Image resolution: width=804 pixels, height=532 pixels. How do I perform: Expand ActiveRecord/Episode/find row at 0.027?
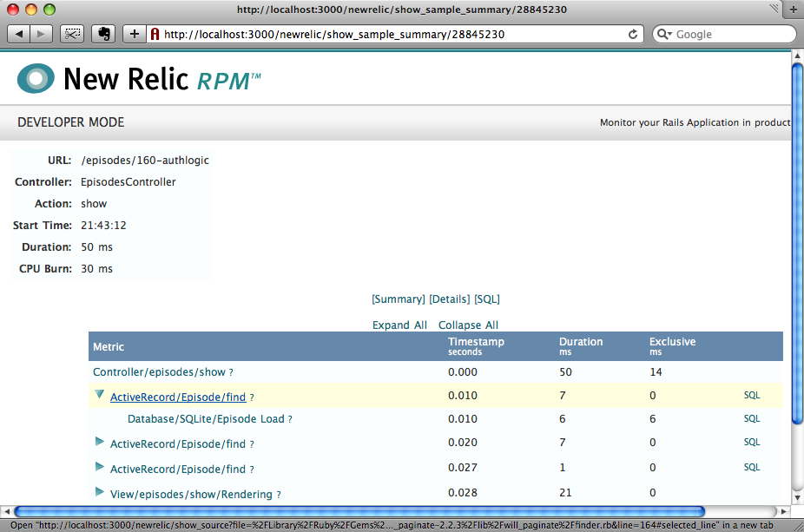[x=100, y=467]
